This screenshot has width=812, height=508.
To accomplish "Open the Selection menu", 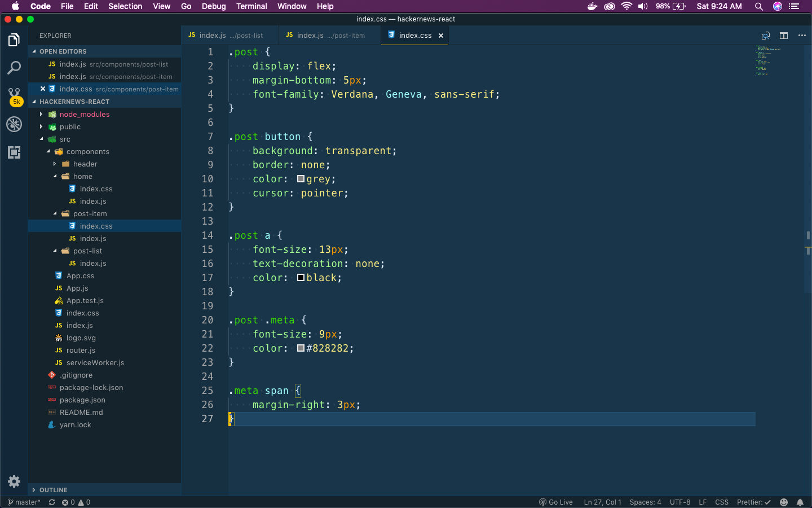I will [x=125, y=6].
